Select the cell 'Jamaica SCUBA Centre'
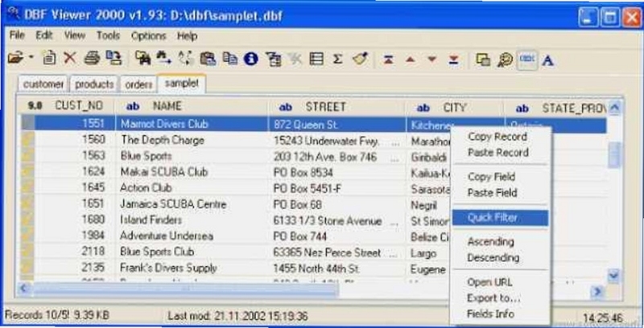 coord(192,203)
